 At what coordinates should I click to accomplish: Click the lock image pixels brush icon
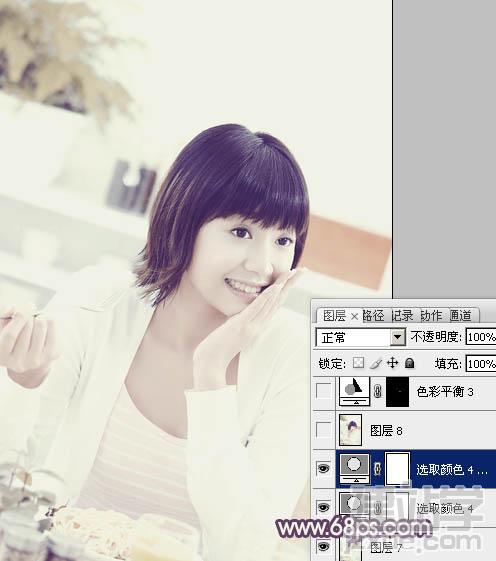click(x=376, y=363)
